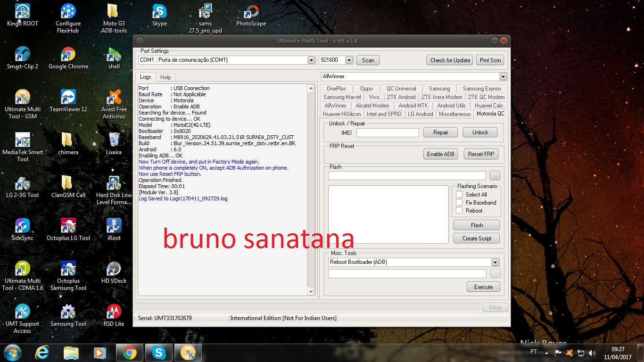The width and height of the screenshot is (644, 362).
Task: Open MediaTek Smart Tool desktop icon
Action: click(22, 148)
